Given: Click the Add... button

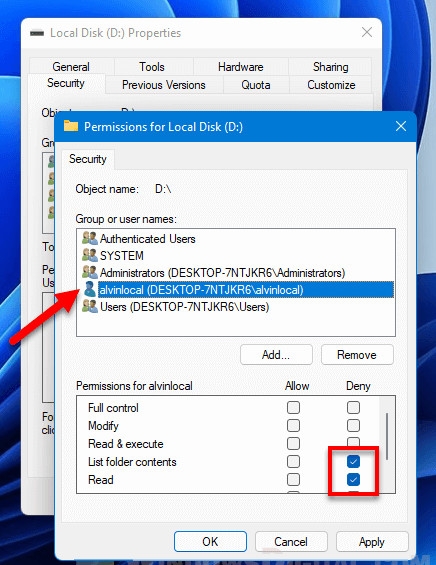Looking at the screenshot, I should [276, 355].
